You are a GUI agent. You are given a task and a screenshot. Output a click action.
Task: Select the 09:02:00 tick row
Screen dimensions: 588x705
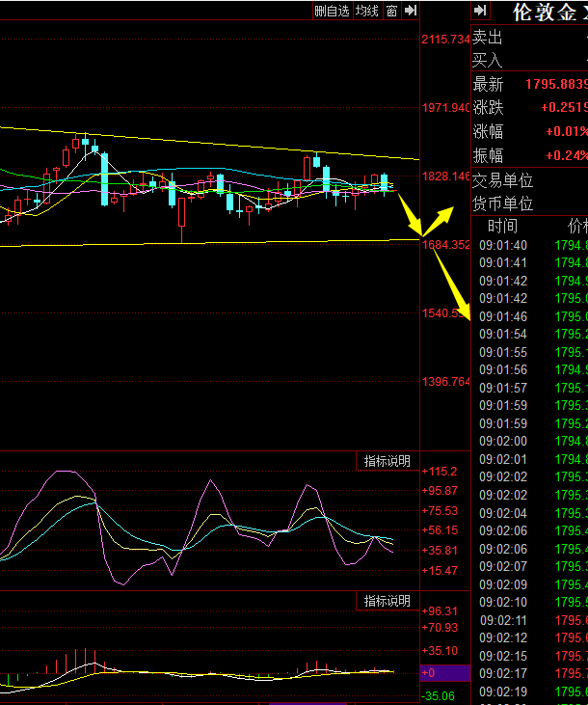[530, 442]
